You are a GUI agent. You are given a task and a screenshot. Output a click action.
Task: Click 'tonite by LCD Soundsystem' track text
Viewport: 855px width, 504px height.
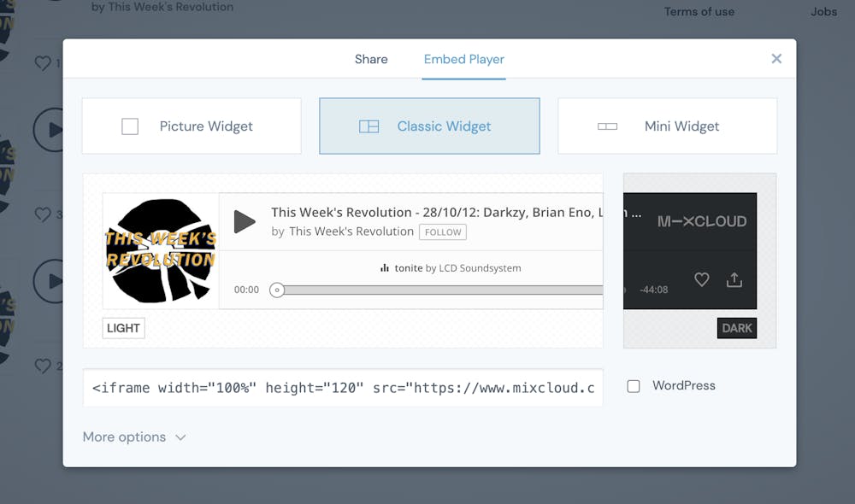click(x=458, y=268)
